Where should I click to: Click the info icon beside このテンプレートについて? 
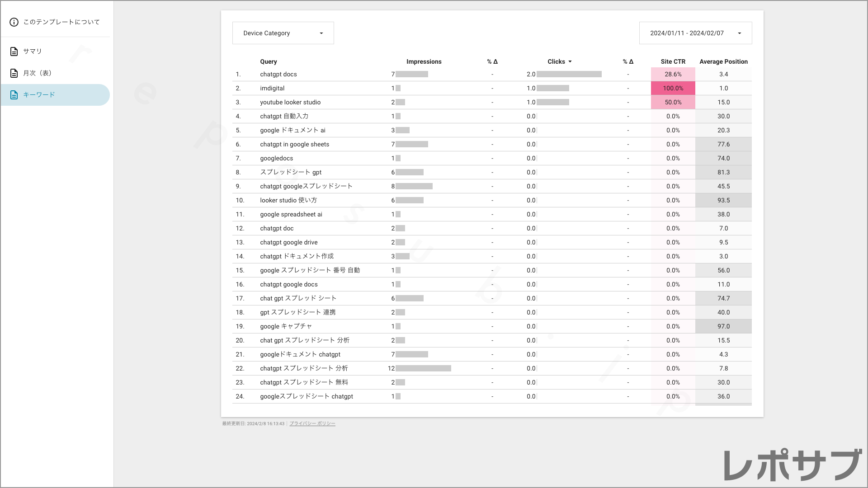[x=14, y=22]
